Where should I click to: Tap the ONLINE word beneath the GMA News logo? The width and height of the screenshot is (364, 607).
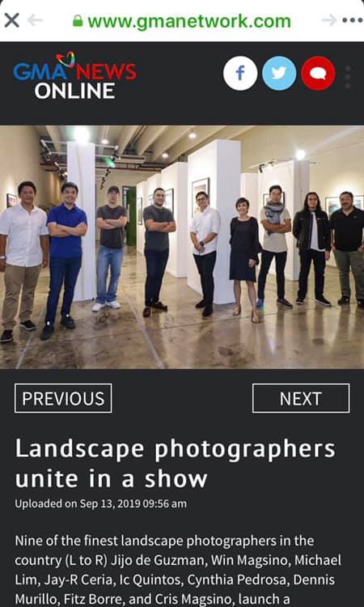[x=74, y=91]
